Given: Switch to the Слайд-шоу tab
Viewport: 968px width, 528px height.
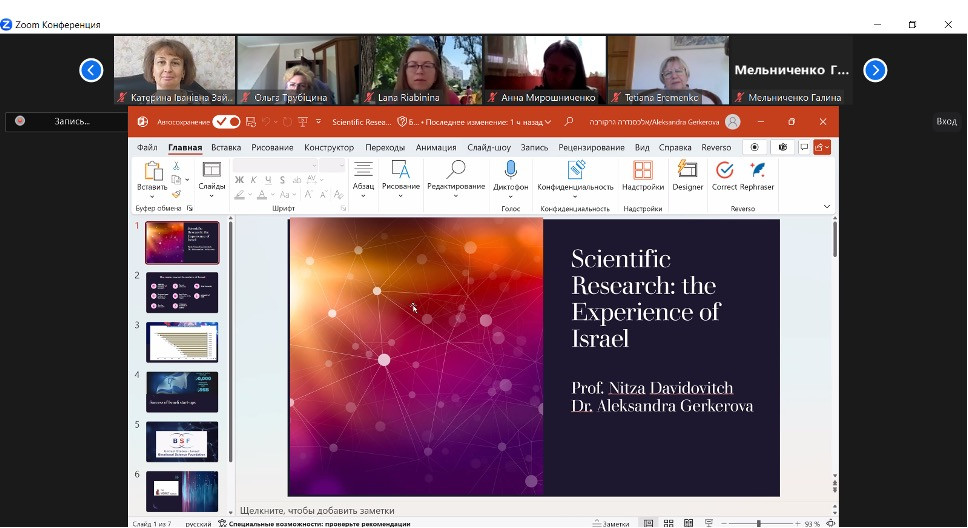Looking at the screenshot, I should click(489, 147).
